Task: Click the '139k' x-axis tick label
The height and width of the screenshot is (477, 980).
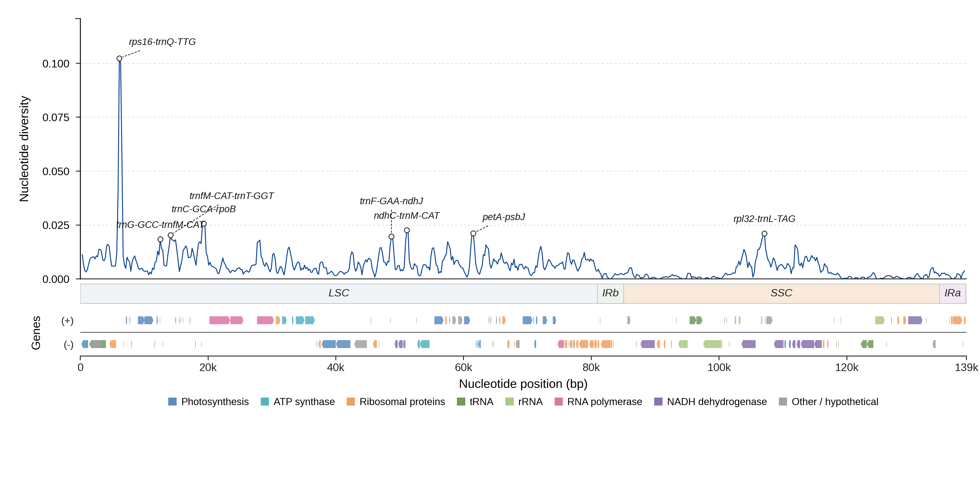Action: (967, 368)
